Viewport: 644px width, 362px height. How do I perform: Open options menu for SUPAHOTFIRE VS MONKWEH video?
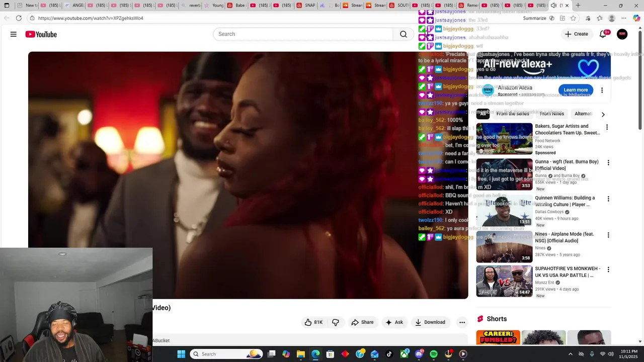608,270
